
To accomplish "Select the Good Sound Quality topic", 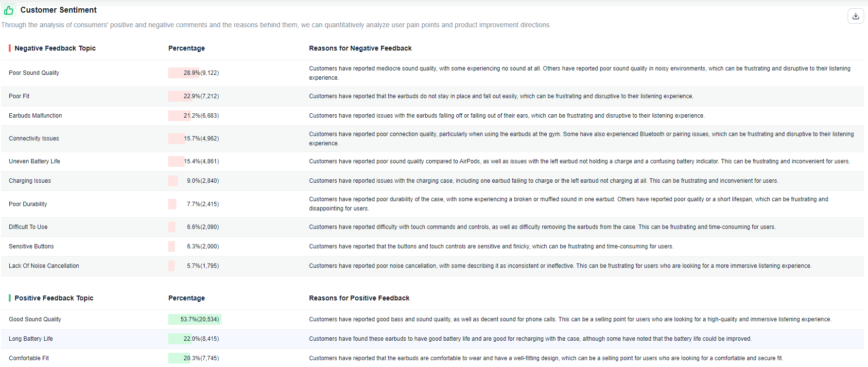I will 35,319.
